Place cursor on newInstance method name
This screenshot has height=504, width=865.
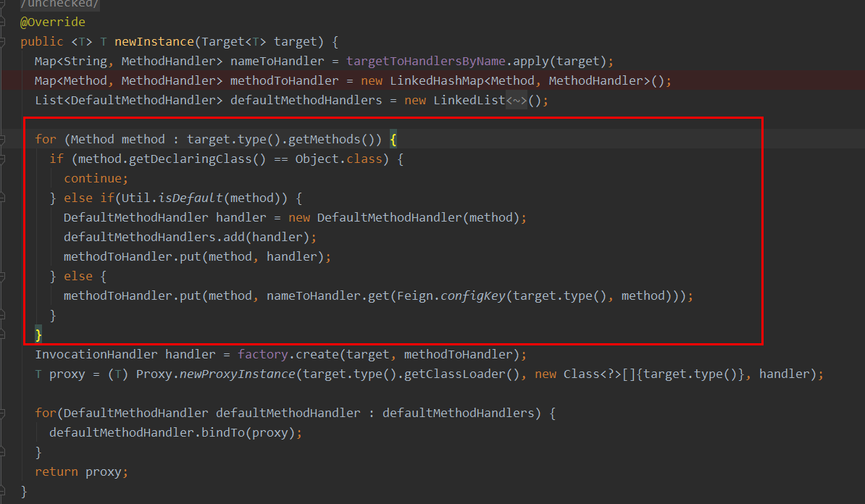(154, 42)
